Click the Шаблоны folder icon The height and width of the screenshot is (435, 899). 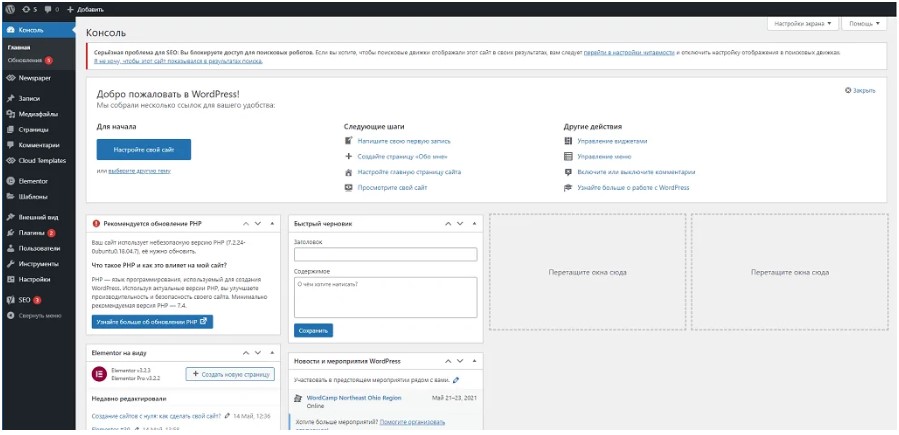click(10, 196)
